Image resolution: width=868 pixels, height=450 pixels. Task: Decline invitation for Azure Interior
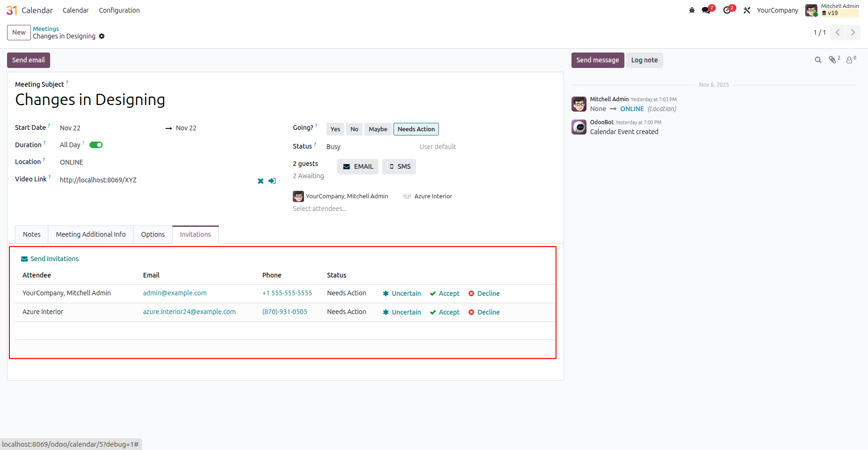(484, 312)
